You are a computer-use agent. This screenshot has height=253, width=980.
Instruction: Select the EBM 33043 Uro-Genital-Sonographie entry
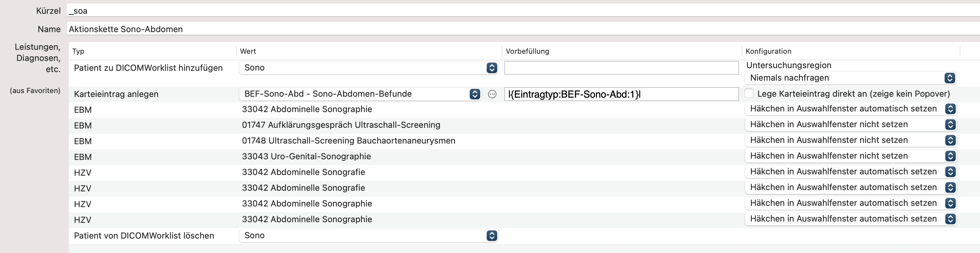pyautogui.click(x=306, y=157)
